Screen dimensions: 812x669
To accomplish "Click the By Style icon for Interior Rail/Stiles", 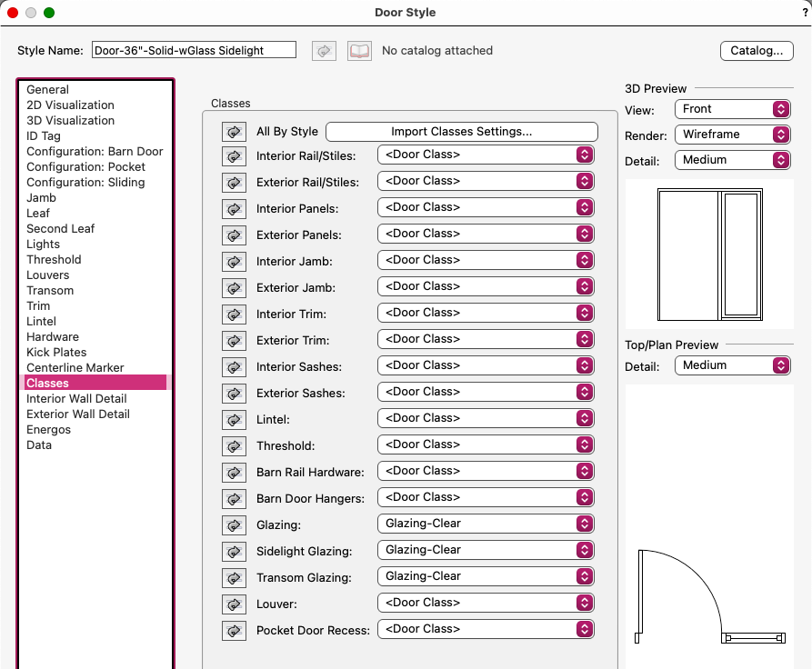I will pyautogui.click(x=235, y=155).
